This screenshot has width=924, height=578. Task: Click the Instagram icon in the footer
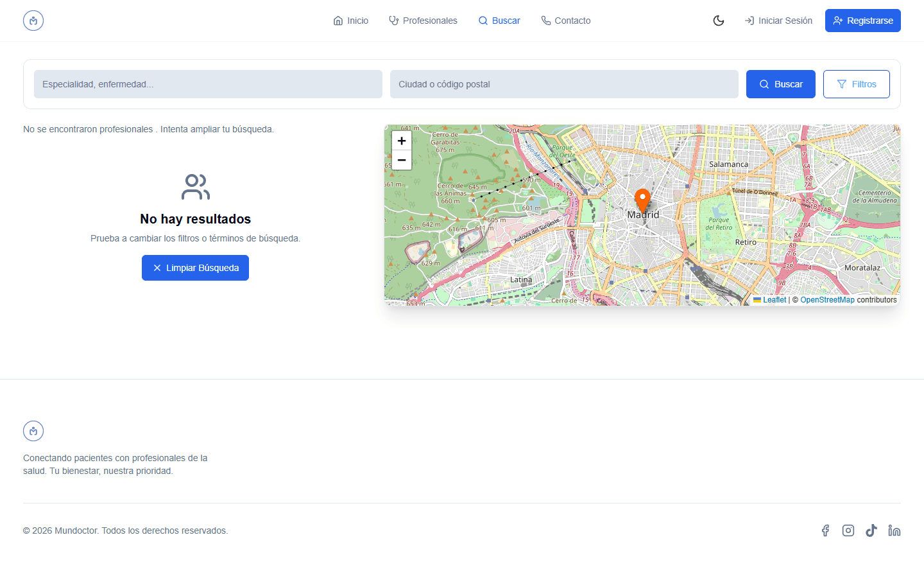[x=848, y=530]
